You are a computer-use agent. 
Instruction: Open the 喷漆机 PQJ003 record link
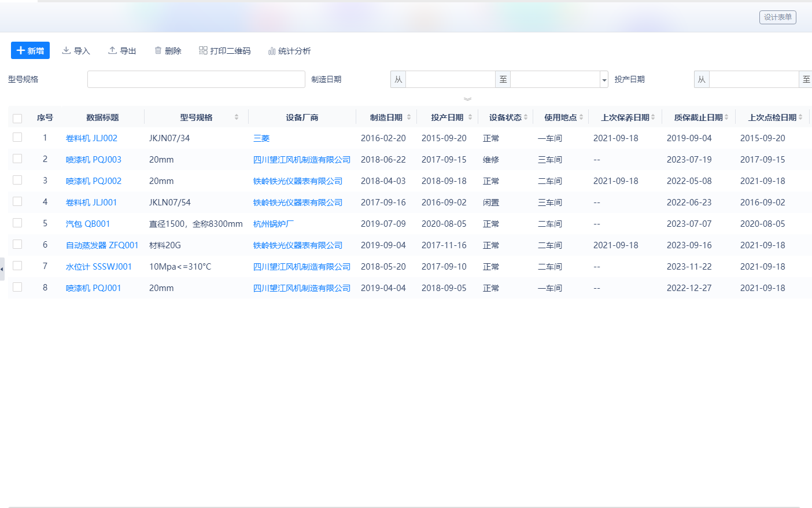pos(94,160)
